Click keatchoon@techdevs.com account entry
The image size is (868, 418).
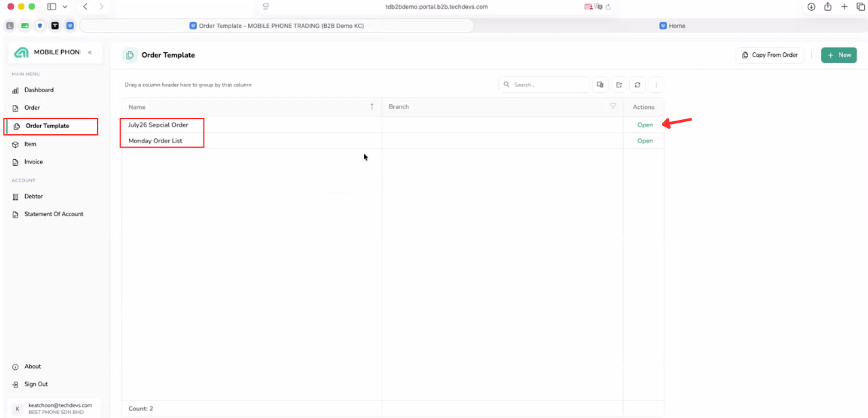click(60, 405)
